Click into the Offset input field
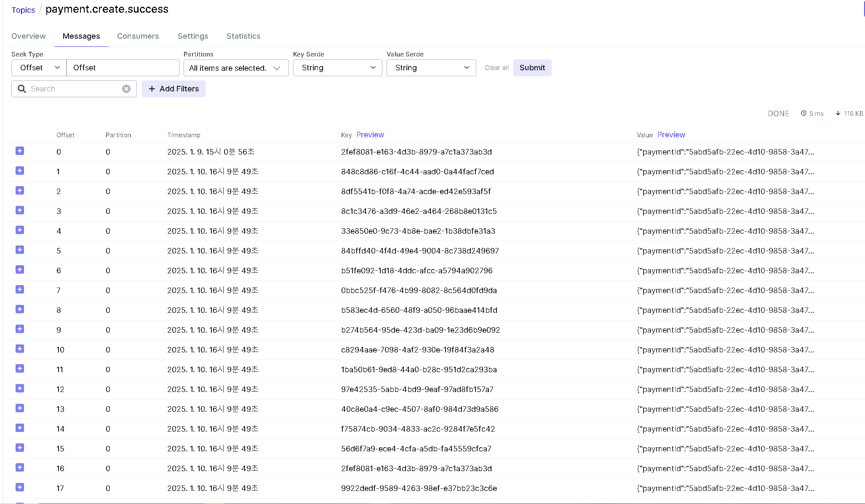The height and width of the screenshot is (504, 865). (x=123, y=68)
